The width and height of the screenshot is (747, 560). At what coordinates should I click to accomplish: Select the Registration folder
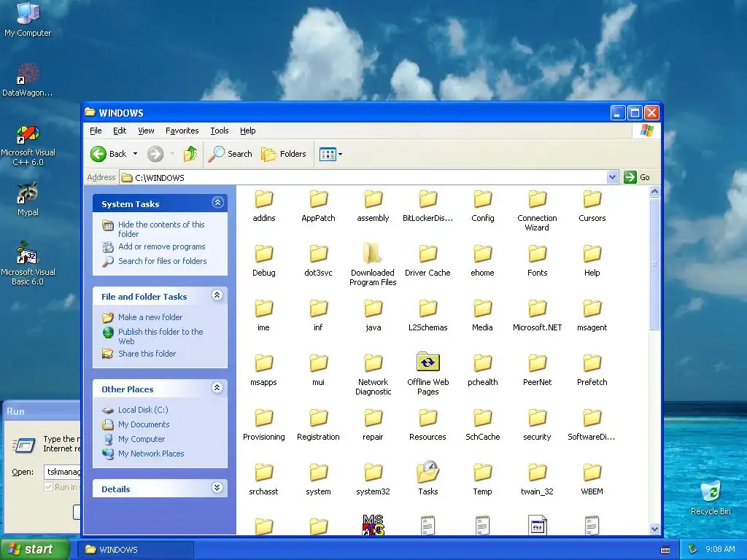pos(318,425)
